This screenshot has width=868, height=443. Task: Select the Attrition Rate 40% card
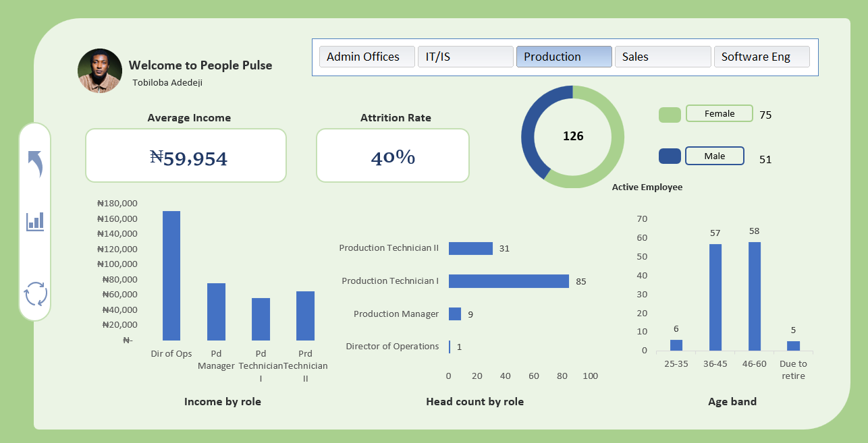pyautogui.click(x=393, y=156)
